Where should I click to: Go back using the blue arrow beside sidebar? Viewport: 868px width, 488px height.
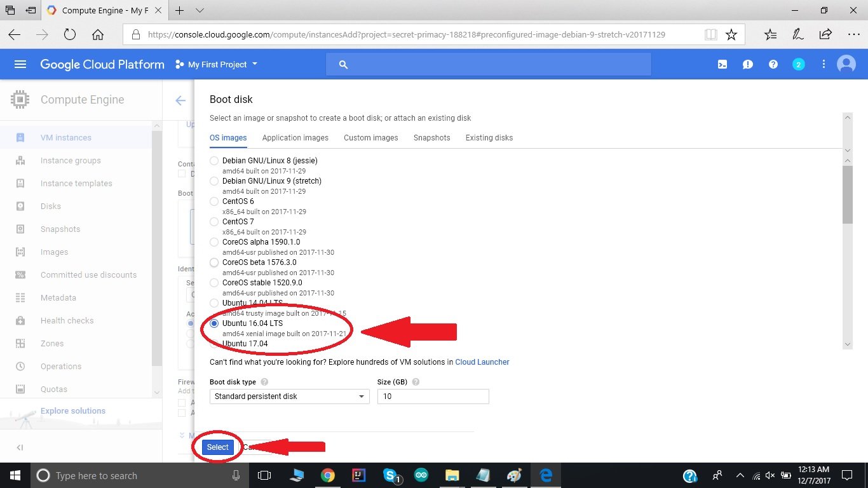180,100
